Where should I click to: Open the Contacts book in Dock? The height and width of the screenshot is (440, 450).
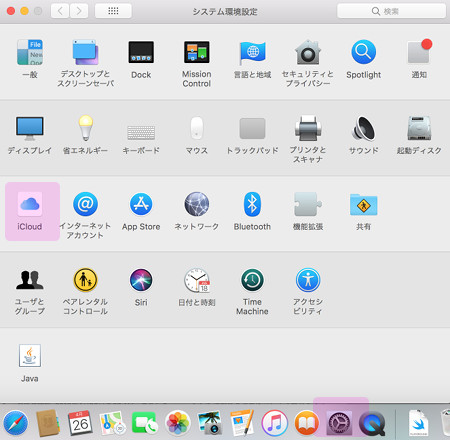pos(48,423)
